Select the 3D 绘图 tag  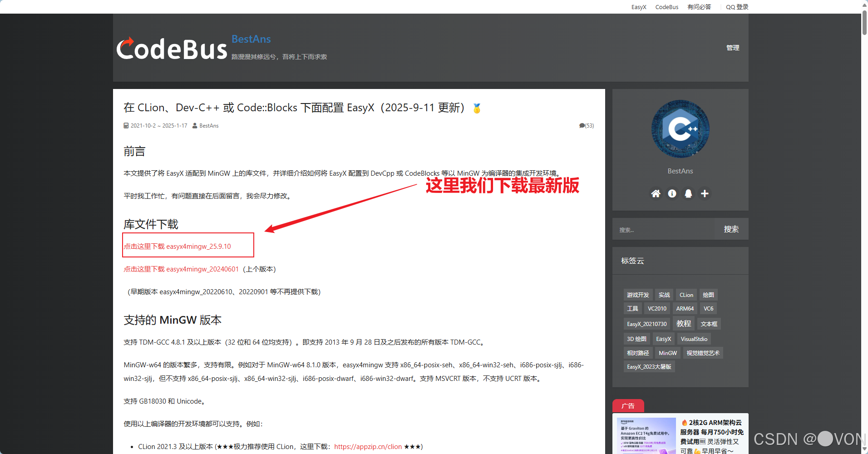coord(636,339)
